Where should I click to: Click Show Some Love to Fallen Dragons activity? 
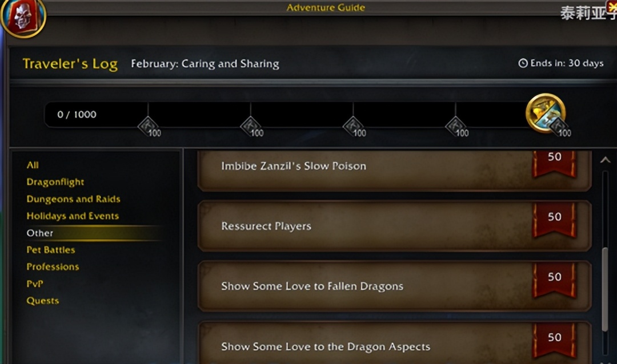394,286
